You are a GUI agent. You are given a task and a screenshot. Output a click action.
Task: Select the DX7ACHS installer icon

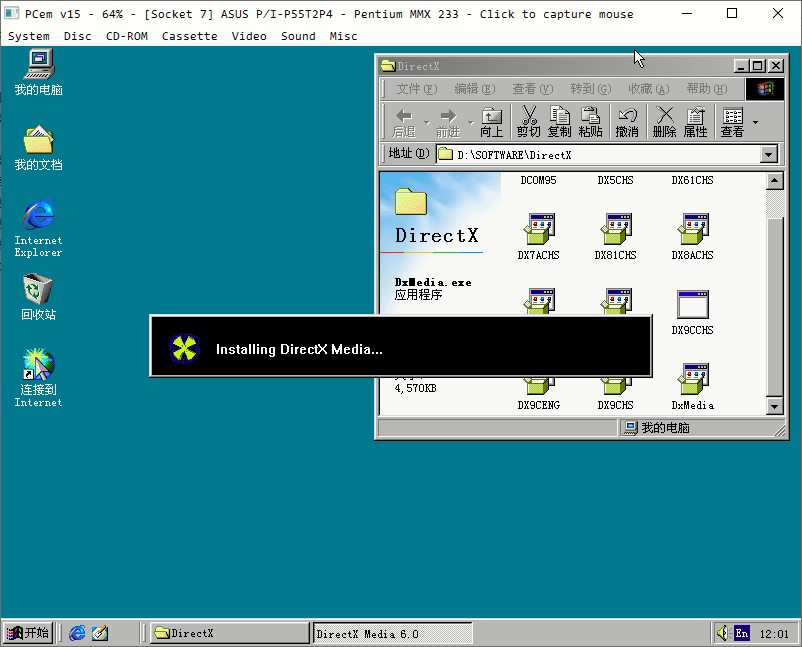539,237
